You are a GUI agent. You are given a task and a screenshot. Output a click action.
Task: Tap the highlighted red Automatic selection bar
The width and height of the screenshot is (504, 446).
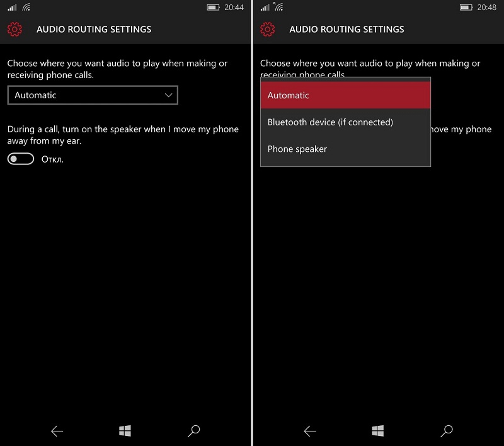coord(345,95)
